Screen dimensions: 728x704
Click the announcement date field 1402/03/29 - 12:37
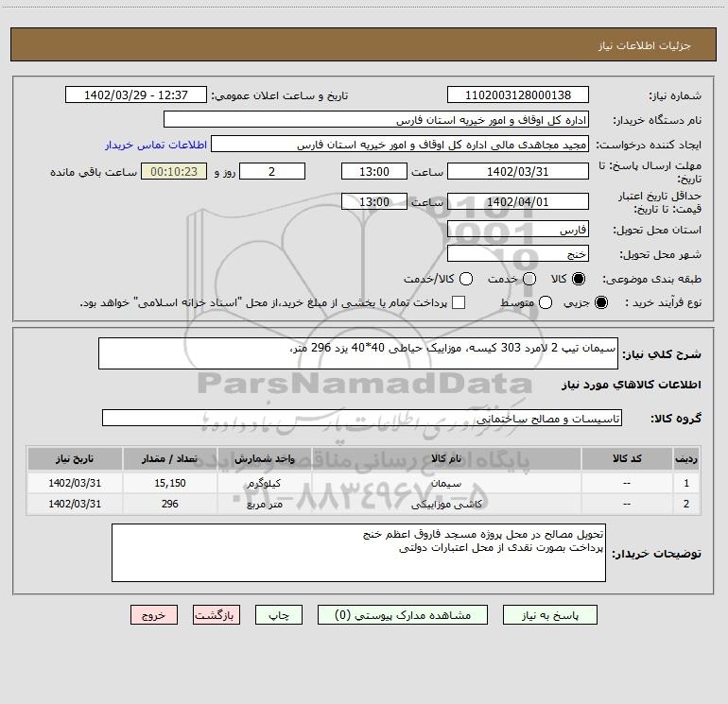(x=136, y=95)
